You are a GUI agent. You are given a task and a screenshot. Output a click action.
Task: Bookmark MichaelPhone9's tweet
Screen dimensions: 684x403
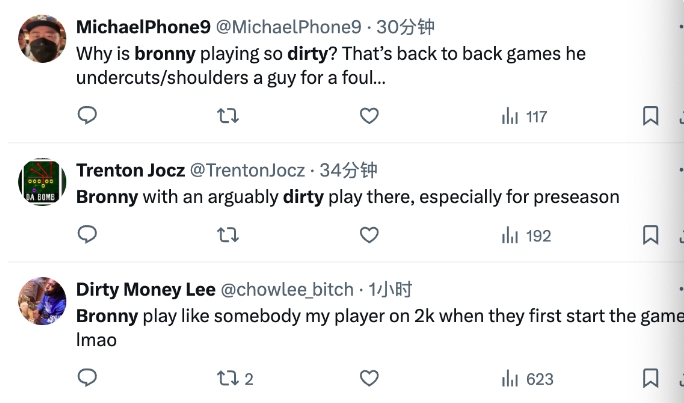[x=650, y=116]
